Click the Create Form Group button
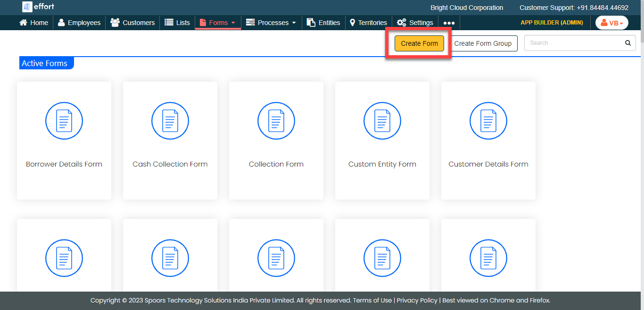Viewport: 644px width, 310px height. pos(482,43)
